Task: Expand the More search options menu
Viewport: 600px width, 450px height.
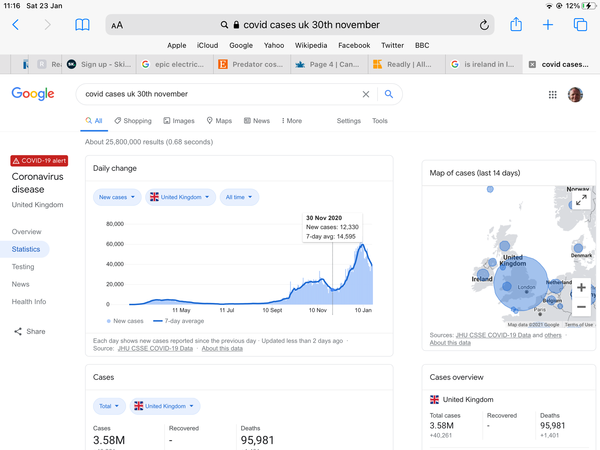Action: click(292, 121)
